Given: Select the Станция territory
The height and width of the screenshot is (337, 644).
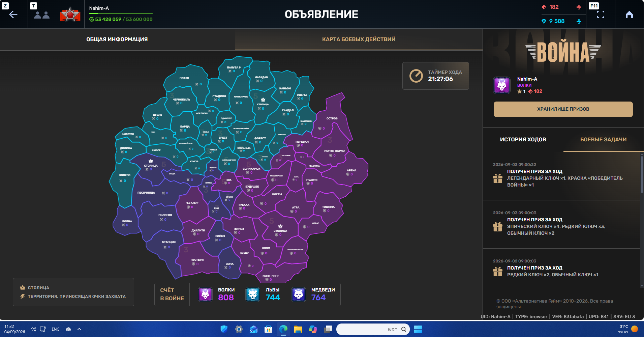Looking at the screenshot, I should pos(169,242).
